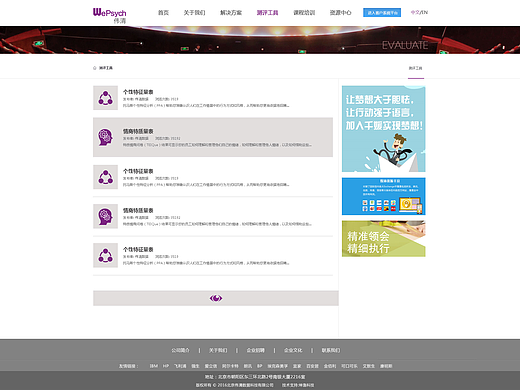Visit the 强生 friendly link
The width and height of the screenshot is (520, 390).
(x=195, y=366)
